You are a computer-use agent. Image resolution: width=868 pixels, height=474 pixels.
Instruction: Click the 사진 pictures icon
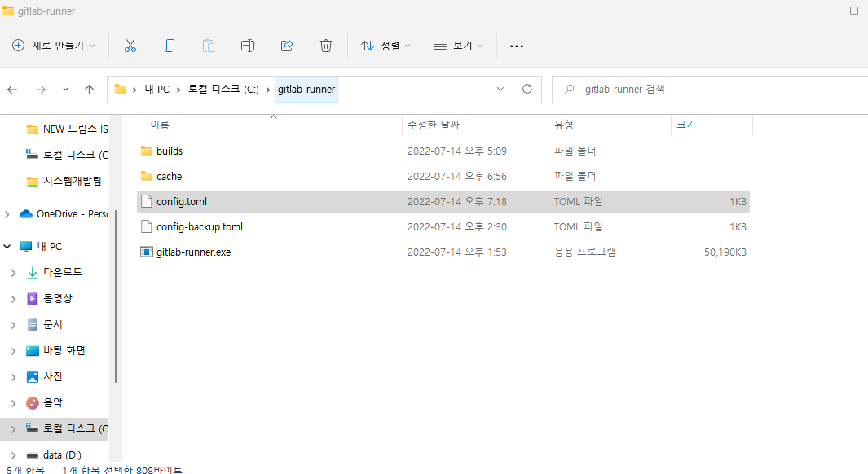pos(33,376)
